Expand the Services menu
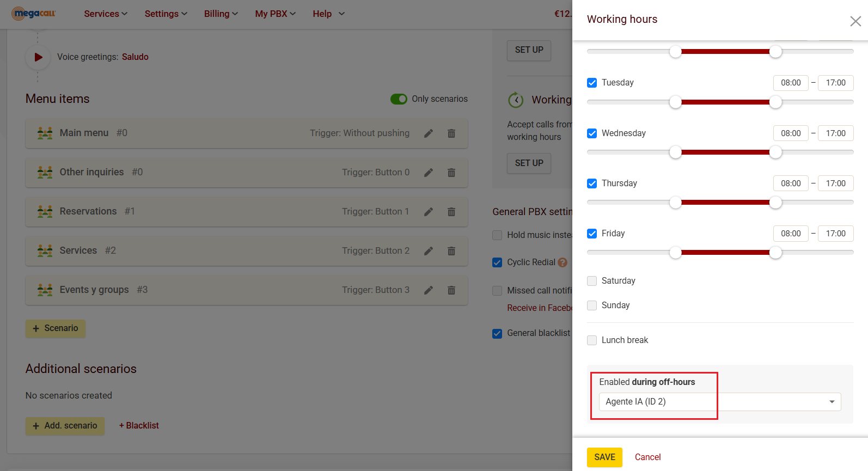Screen dimensions: 868x471 click(106, 14)
